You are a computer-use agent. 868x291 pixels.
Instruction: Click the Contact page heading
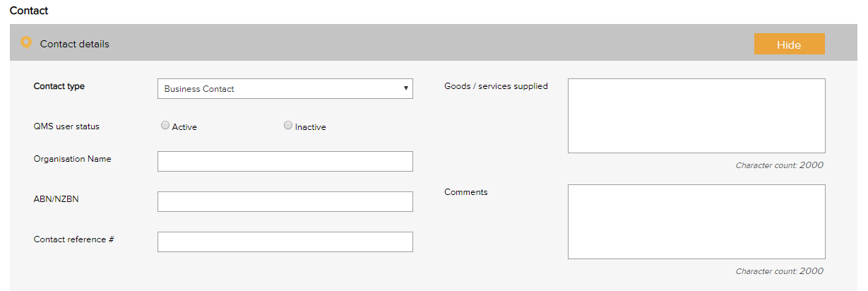tap(29, 11)
